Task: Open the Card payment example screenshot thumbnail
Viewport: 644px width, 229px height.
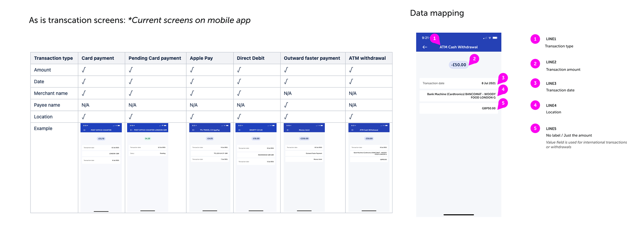Action: 101,168
